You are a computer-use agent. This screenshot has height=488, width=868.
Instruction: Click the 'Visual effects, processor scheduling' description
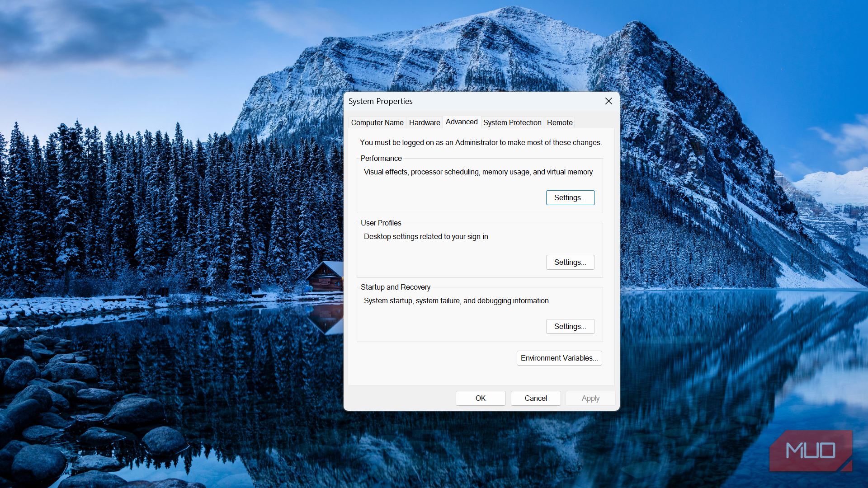pyautogui.click(x=478, y=172)
